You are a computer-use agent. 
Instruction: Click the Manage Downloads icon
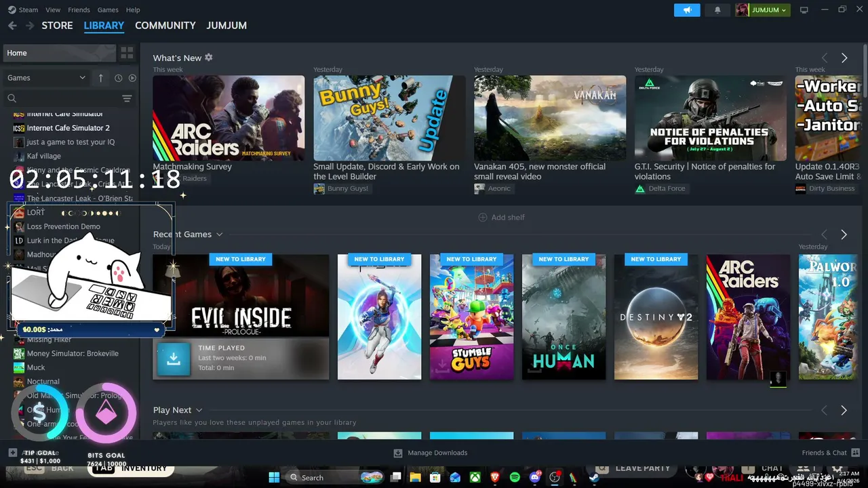[398, 453]
